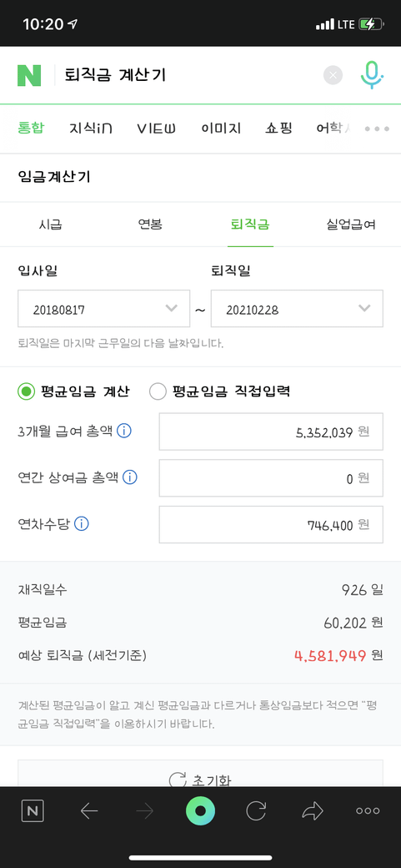
Task: Switch to 실업급여 calculator tab
Action: tap(351, 225)
